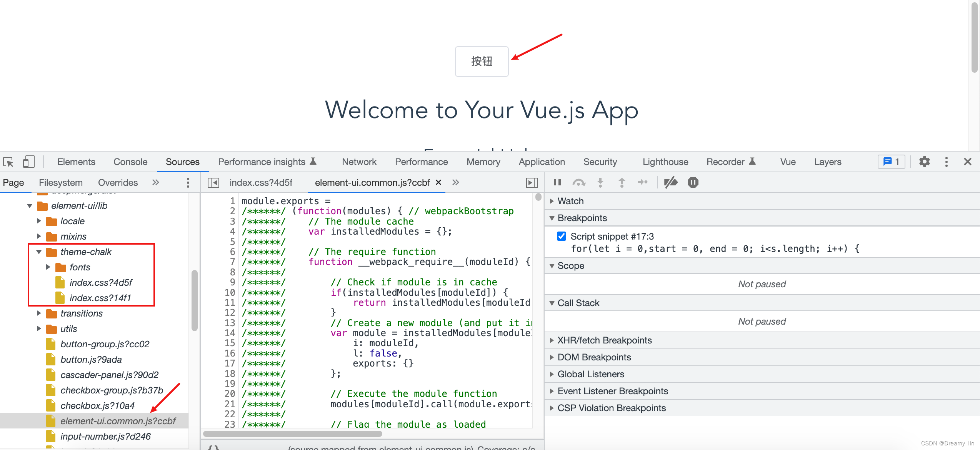Viewport: 980px width, 450px height.
Task: Expand the Watch section
Action: [570, 201]
